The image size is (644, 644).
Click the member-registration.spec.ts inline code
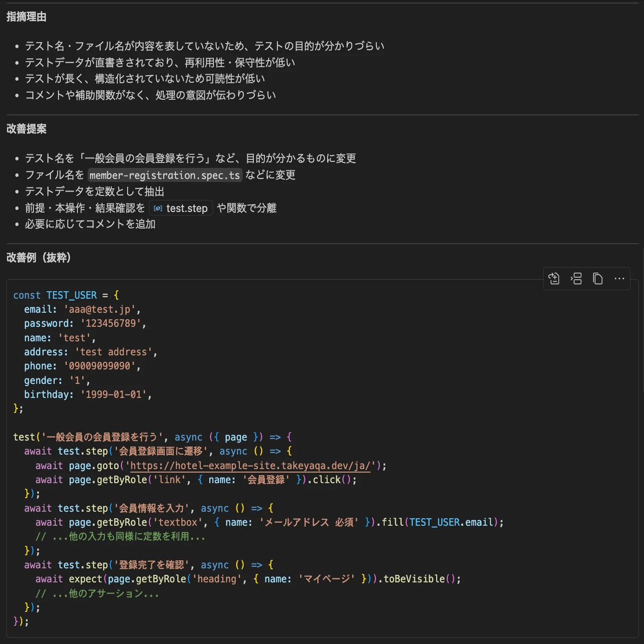(164, 175)
